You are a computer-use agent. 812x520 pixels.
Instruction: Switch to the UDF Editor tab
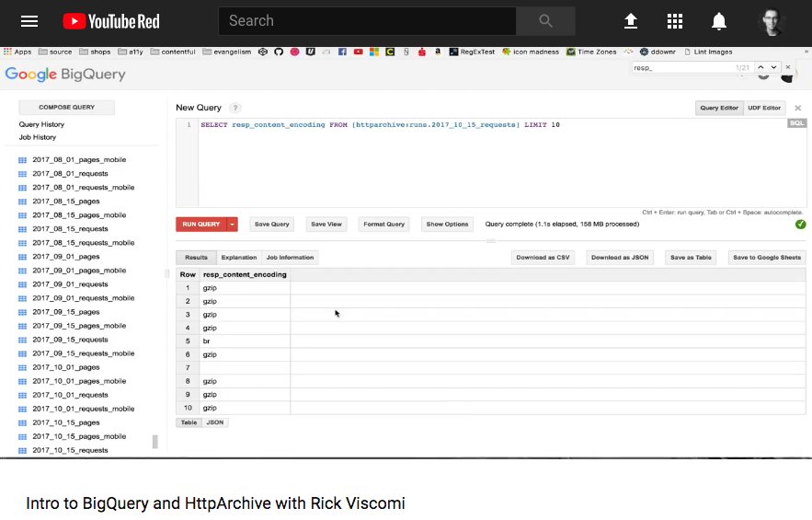[764, 108]
